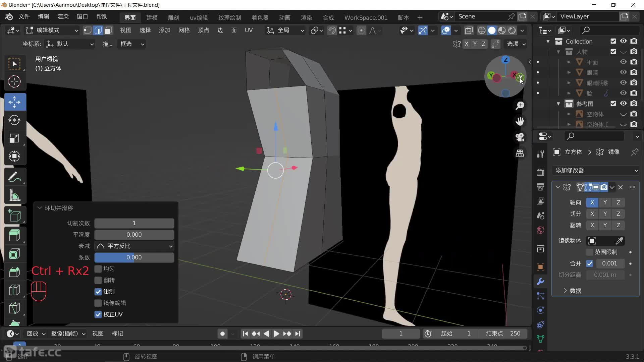Collapse the 人物 collection
The width and height of the screenshot is (644, 362).
point(558,52)
